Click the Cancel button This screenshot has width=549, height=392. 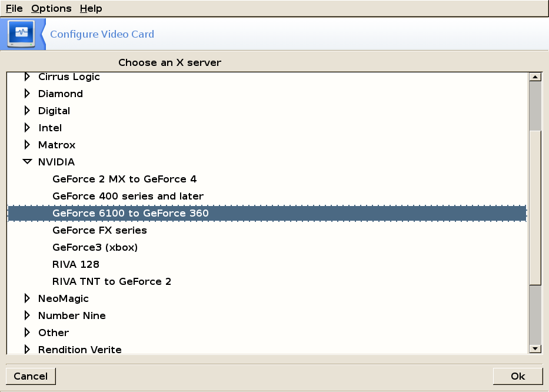(x=31, y=376)
